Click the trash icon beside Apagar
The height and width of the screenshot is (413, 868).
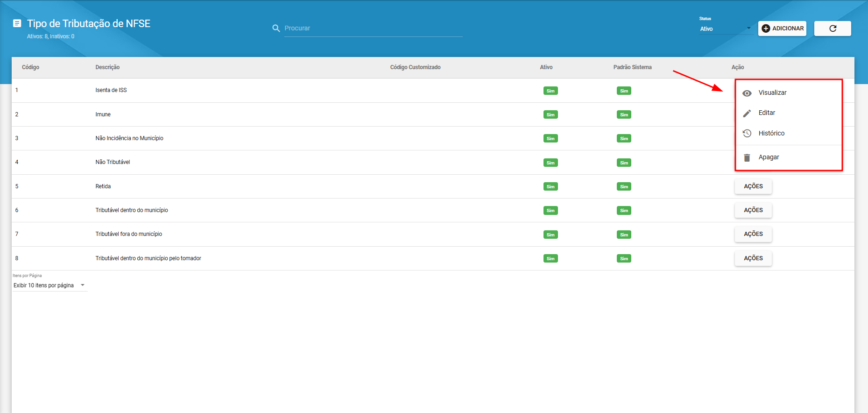pyautogui.click(x=747, y=157)
